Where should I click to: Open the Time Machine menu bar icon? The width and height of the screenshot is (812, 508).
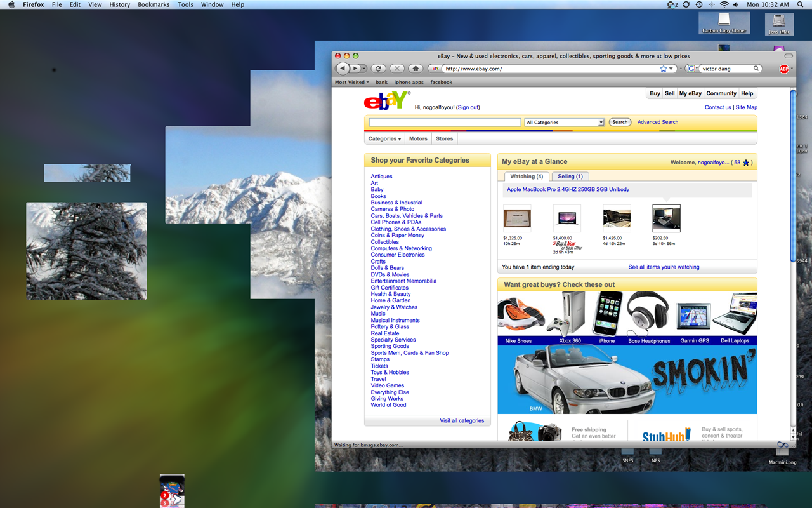(698, 4)
